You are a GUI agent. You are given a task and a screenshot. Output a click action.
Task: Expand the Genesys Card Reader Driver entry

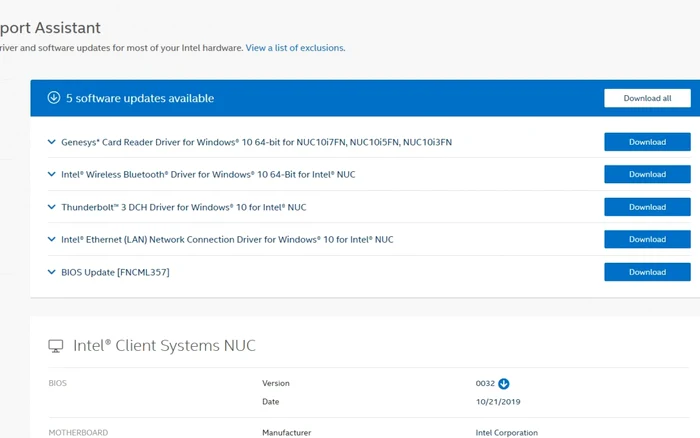pos(52,142)
